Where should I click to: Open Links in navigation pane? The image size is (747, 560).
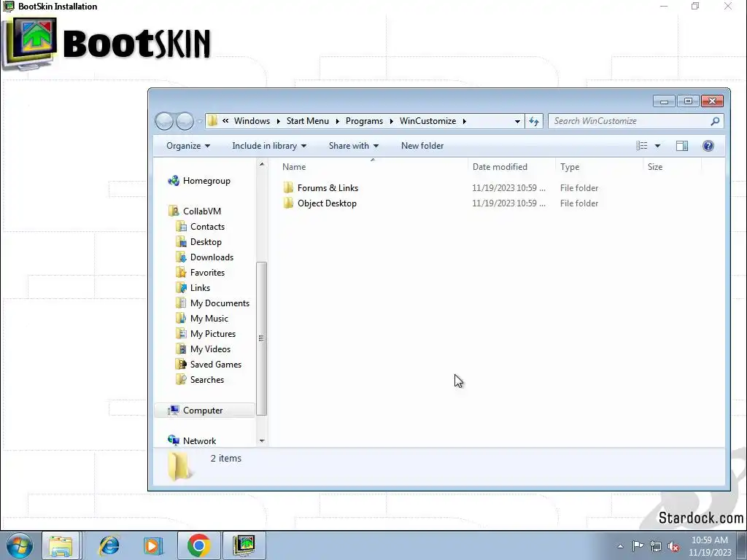200,287
